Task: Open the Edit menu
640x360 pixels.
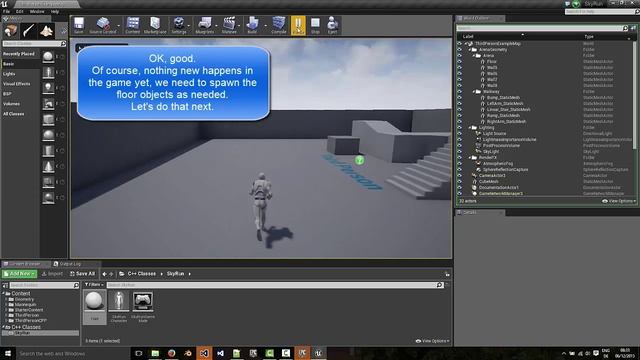Action: pyautogui.click(x=20, y=12)
